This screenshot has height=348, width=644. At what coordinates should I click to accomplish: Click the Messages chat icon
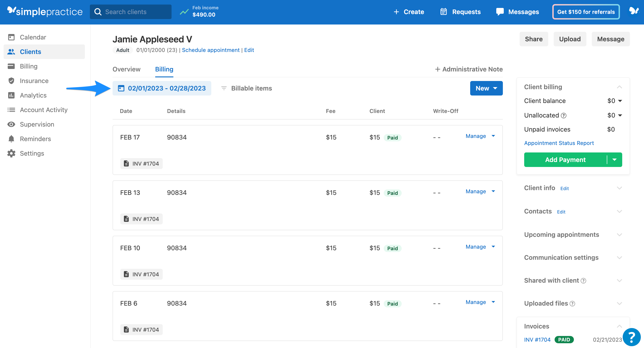coord(499,12)
